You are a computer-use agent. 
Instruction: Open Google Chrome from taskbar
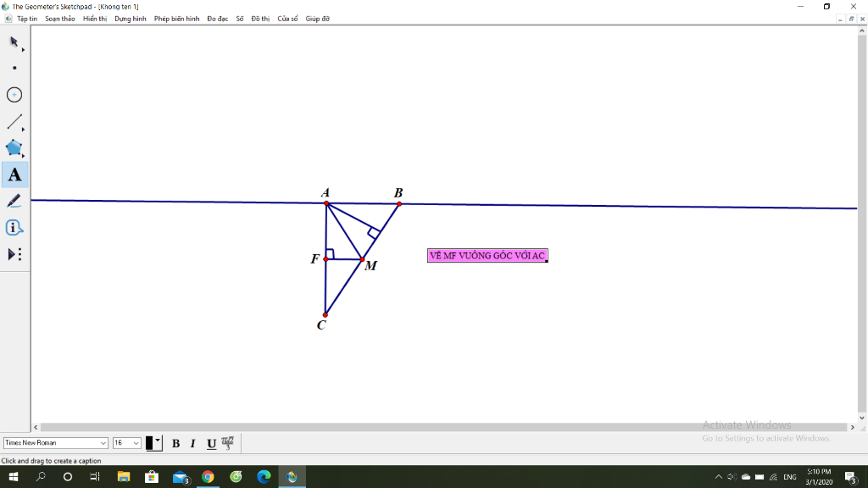click(x=208, y=476)
